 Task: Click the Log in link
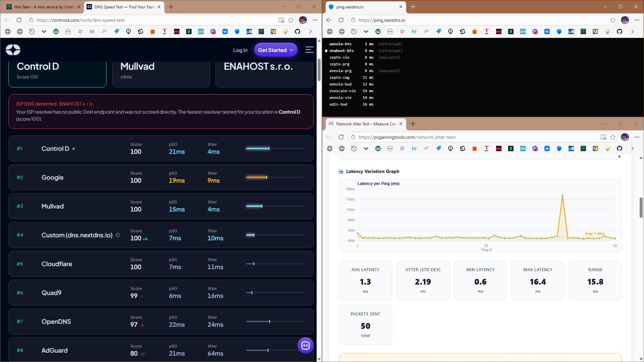(x=240, y=50)
